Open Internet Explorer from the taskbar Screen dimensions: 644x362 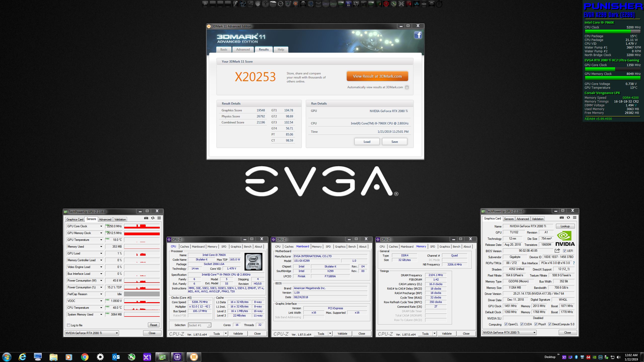click(22, 357)
